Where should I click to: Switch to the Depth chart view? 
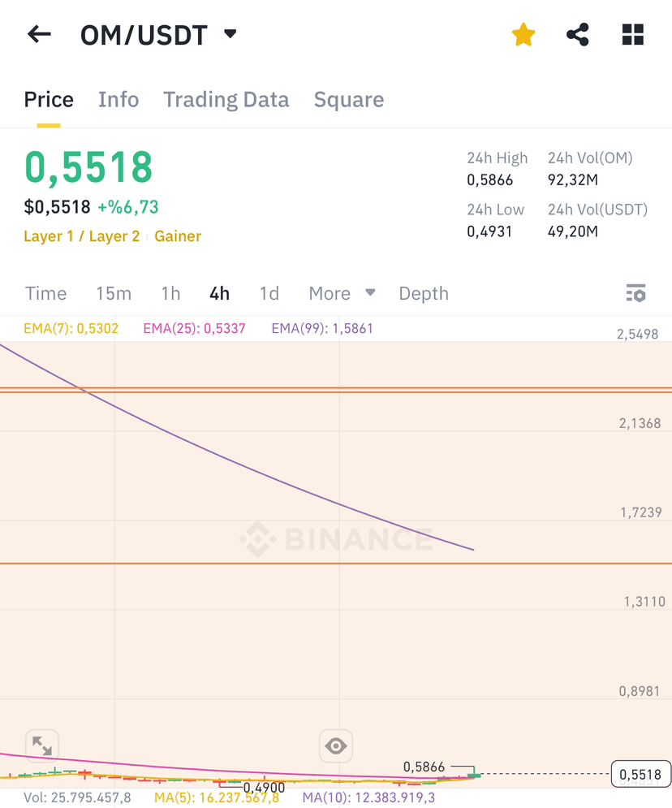(x=424, y=293)
